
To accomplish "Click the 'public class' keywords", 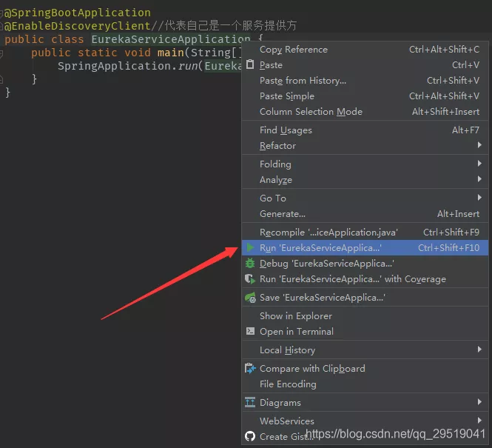I will (x=44, y=39).
